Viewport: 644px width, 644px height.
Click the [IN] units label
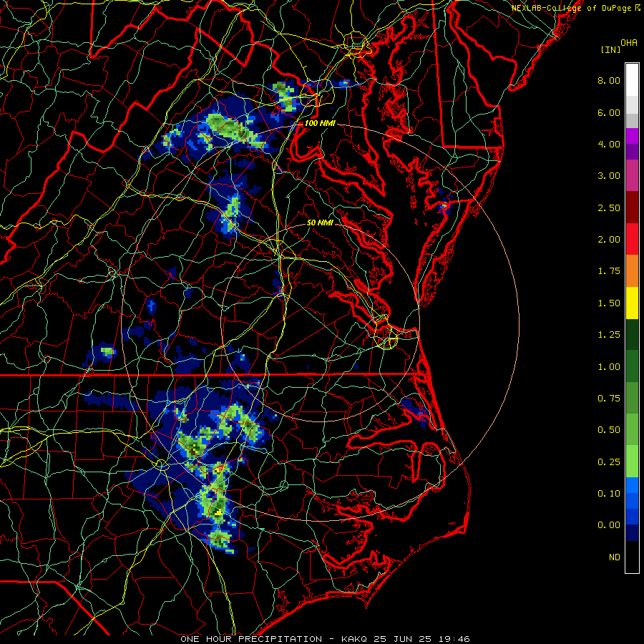click(x=611, y=49)
